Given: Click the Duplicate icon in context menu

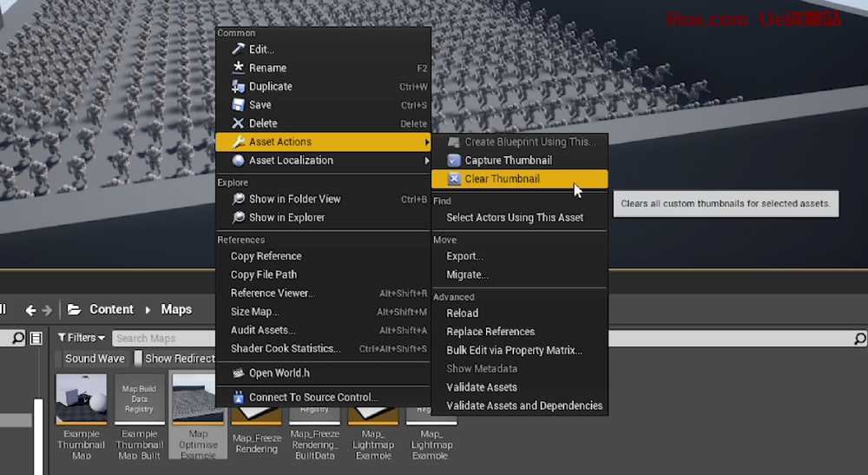Looking at the screenshot, I should [239, 87].
